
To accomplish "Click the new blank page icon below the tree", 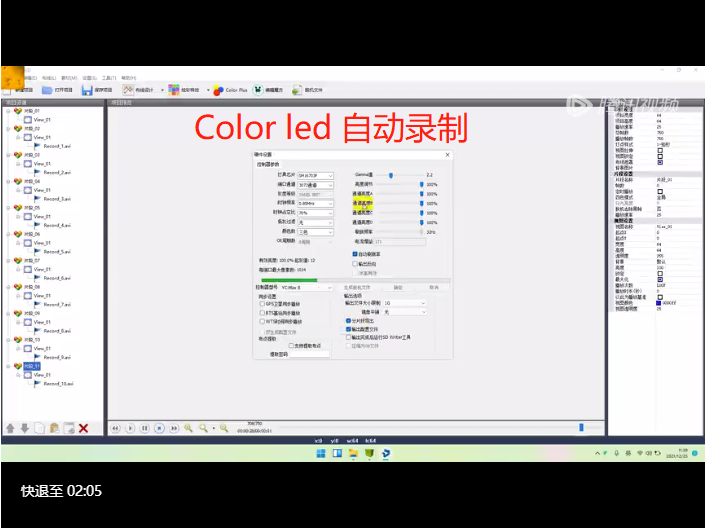I will (40, 428).
